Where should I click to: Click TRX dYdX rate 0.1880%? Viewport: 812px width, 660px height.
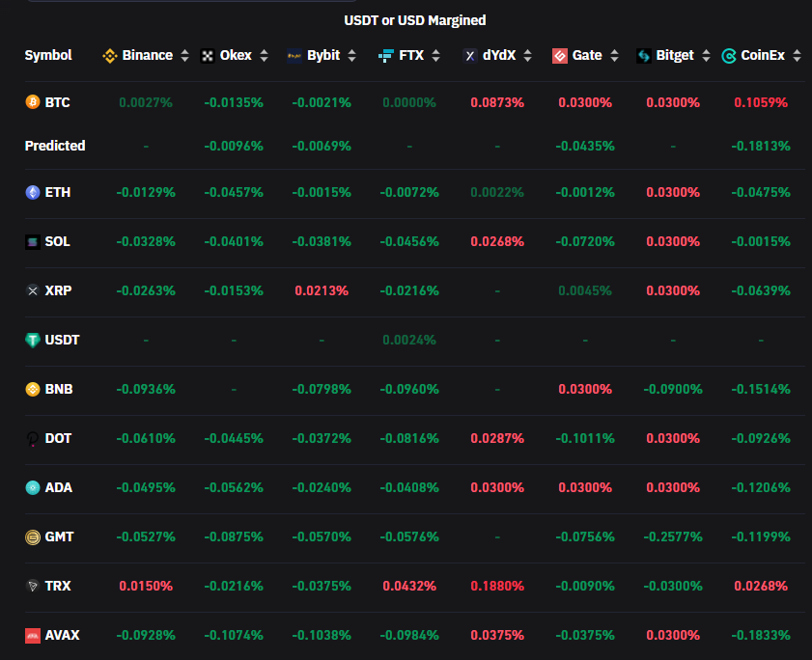[x=497, y=586]
